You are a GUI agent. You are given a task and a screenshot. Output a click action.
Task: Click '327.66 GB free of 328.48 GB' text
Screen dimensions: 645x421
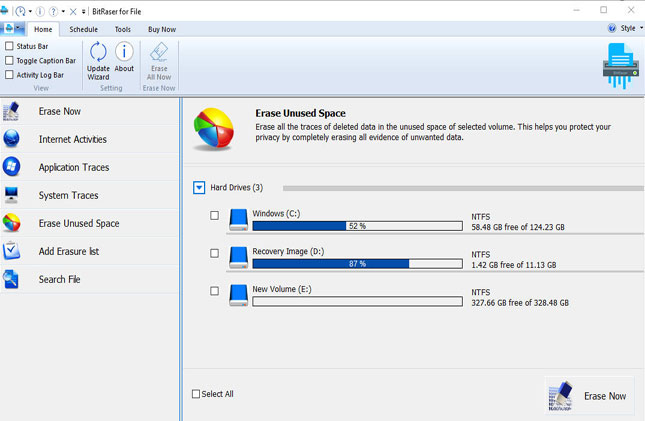point(520,303)
